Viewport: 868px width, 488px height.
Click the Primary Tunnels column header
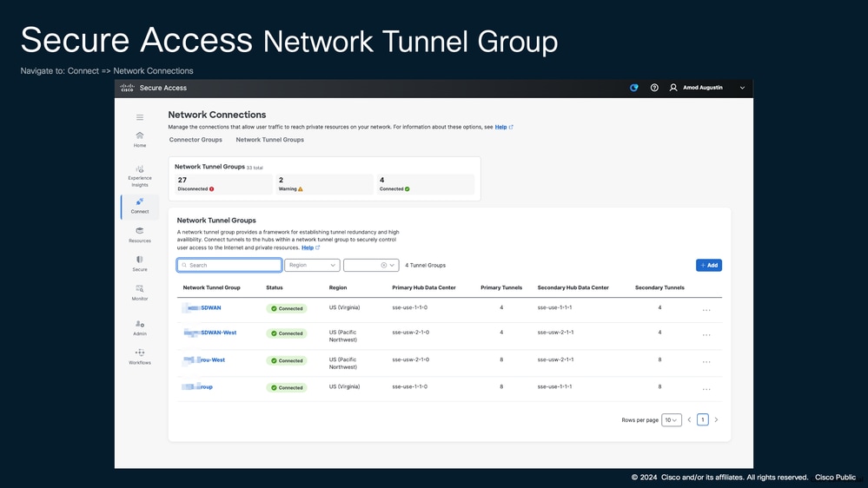point(501,287)
